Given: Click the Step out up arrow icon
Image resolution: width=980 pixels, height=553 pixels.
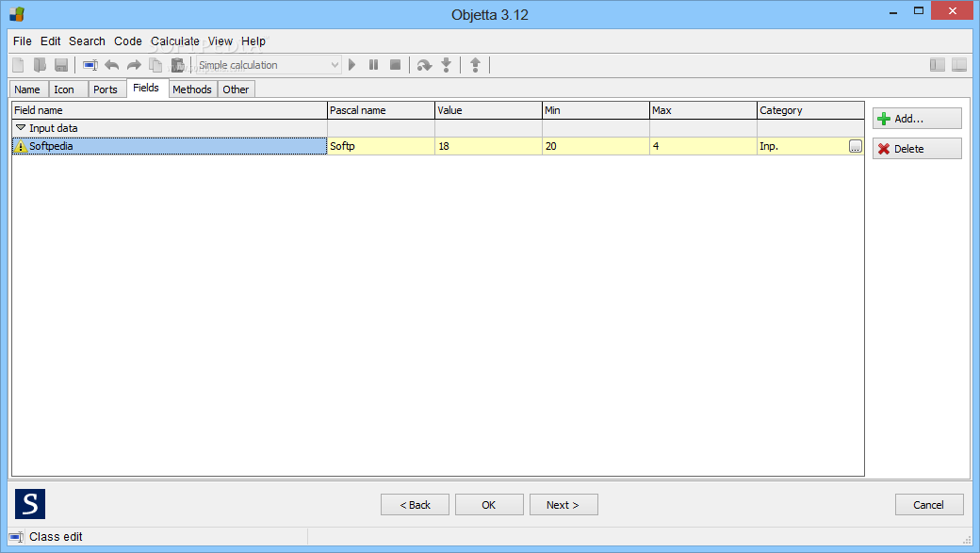Looking at the screenshot, I should tap(476, 65).
